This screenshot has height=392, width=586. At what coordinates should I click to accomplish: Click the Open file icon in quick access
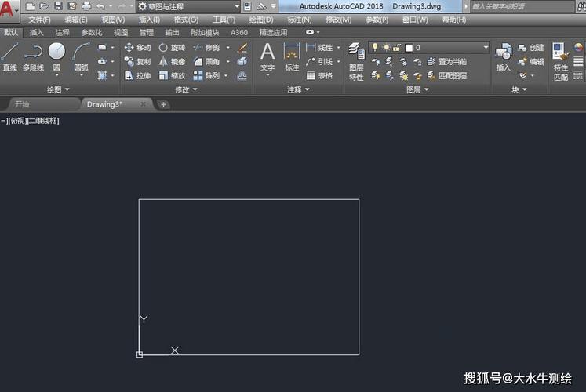point(44,6)
